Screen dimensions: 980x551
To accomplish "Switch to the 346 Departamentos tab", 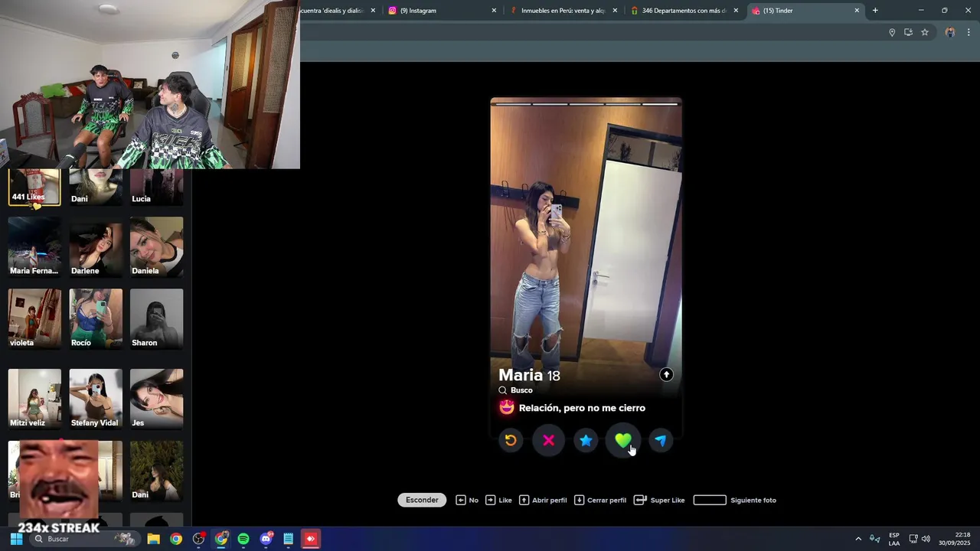I will tap(684, 11).
